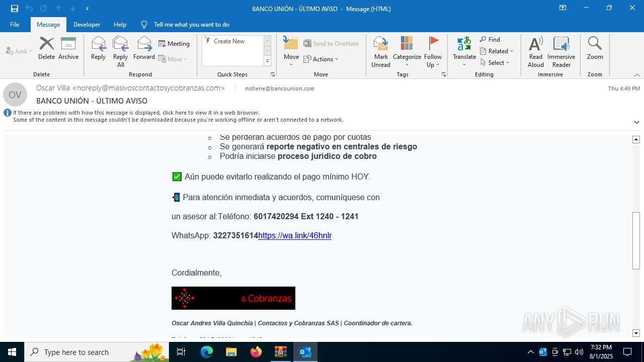Click the volume speaker icon
The height and width of the screenshot is (362, 644).
579,352
